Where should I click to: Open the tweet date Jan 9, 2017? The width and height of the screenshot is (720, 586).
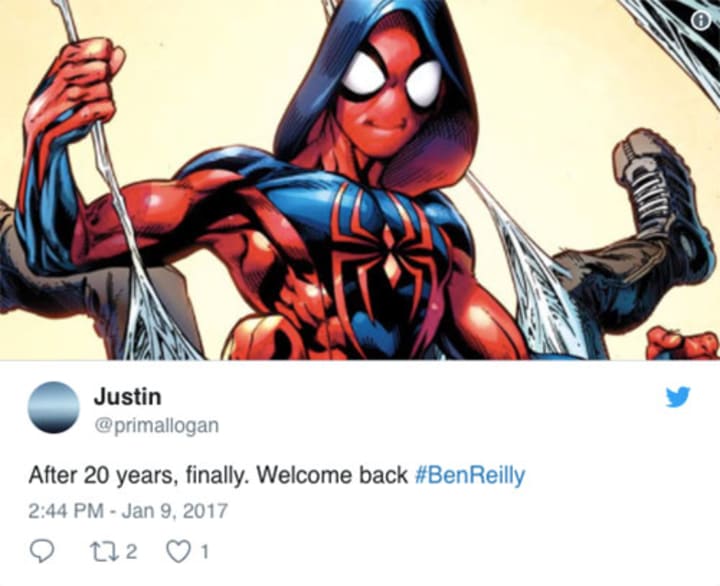[174, 511]
